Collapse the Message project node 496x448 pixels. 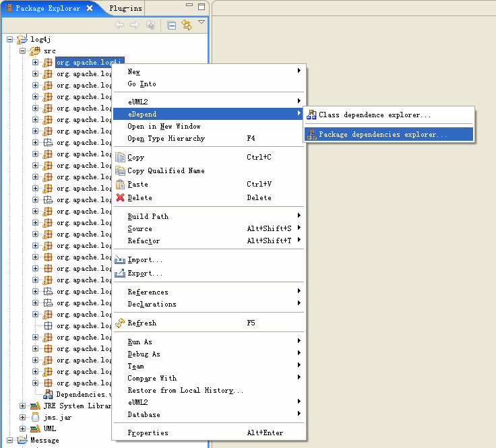click(x=10, y=440)
